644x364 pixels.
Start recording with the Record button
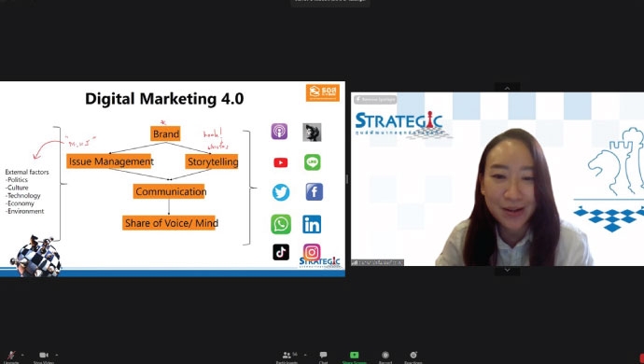(x=385, y=356)
